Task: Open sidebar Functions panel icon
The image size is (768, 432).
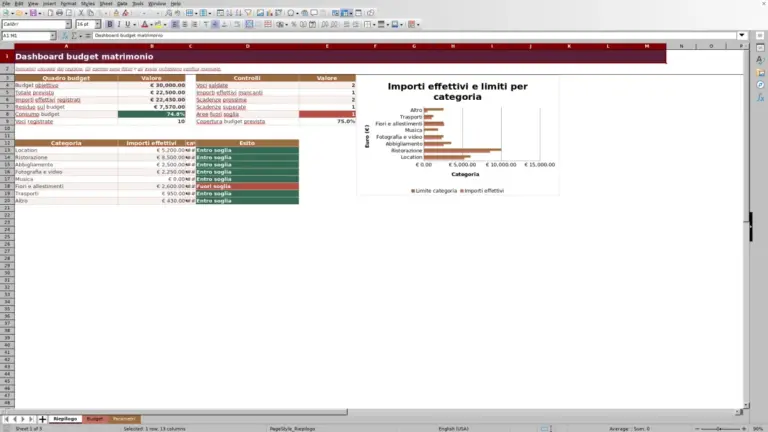Action: point(760,97)
